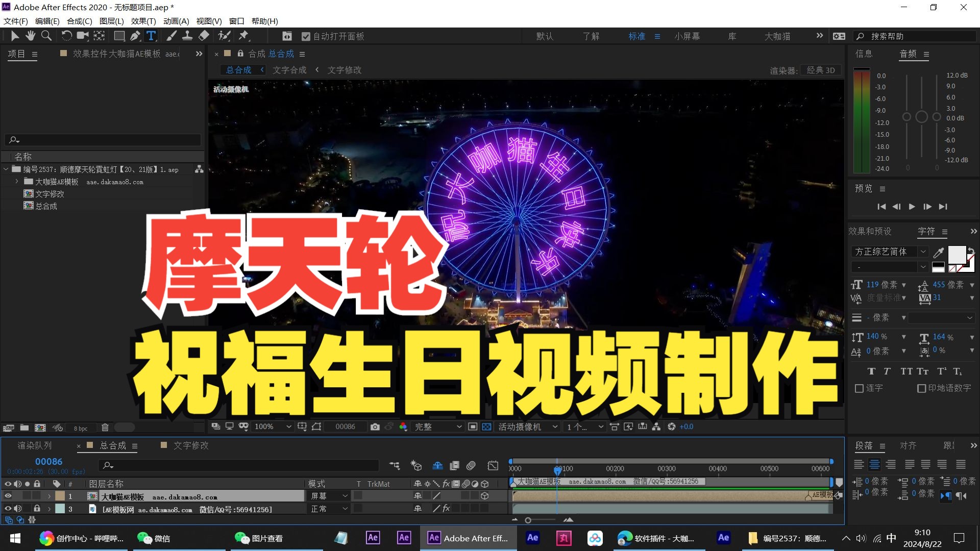Viewport: 980px width, 551px height.
Task: Click the snapshot camera icon in viewer
Action: [x=375, y=427]
